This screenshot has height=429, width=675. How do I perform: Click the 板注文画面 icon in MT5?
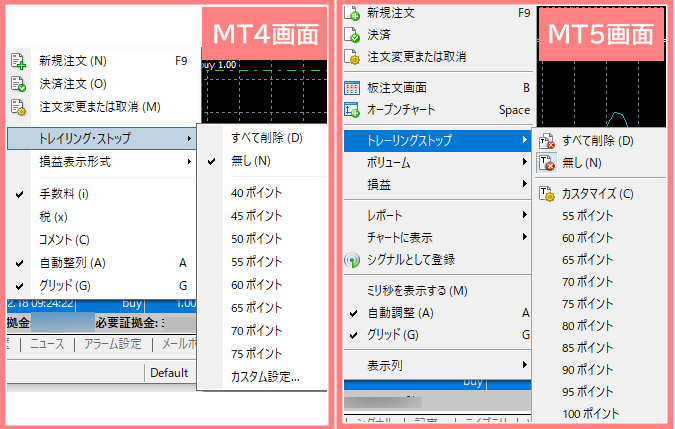tap(352, 88)
